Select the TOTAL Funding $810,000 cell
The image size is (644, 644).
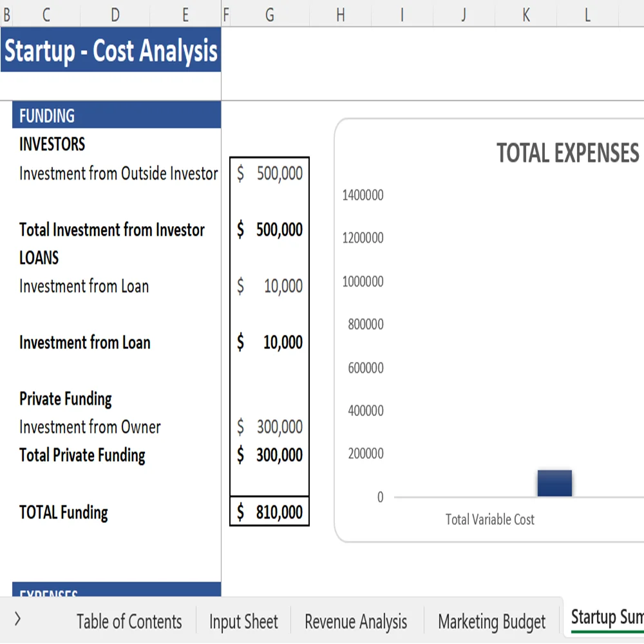(x=269, y=512)
